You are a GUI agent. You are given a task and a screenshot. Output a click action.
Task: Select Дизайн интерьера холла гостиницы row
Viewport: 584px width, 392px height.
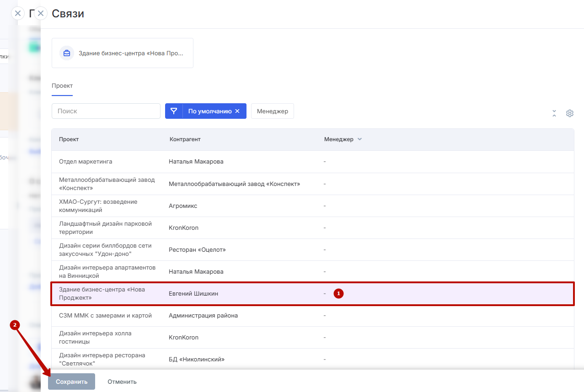95,337
